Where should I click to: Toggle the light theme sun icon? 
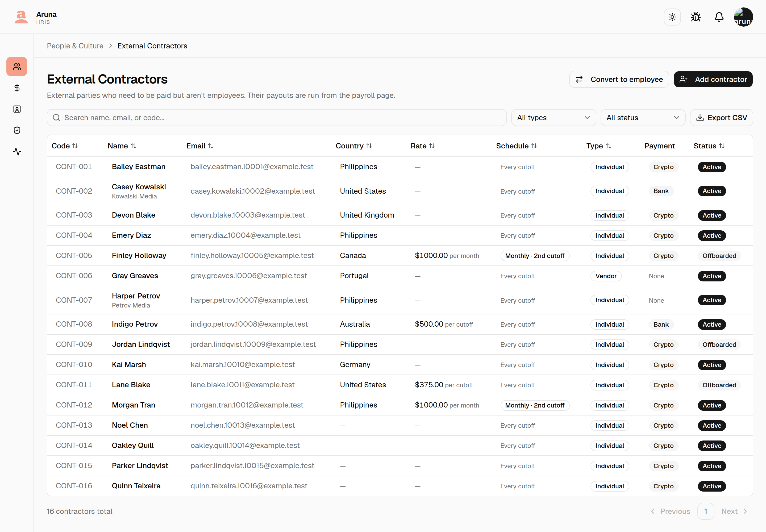(672, 17)
